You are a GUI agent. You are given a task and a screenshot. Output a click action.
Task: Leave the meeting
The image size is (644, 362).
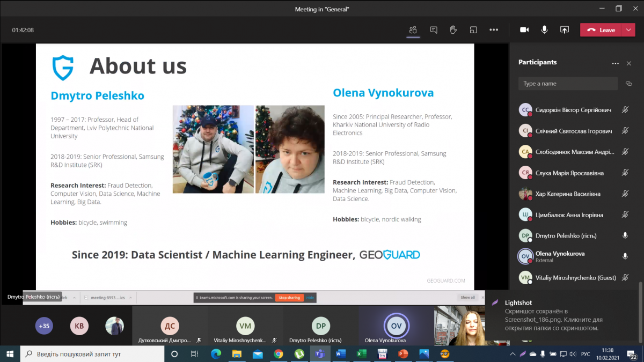pos(601,30)
